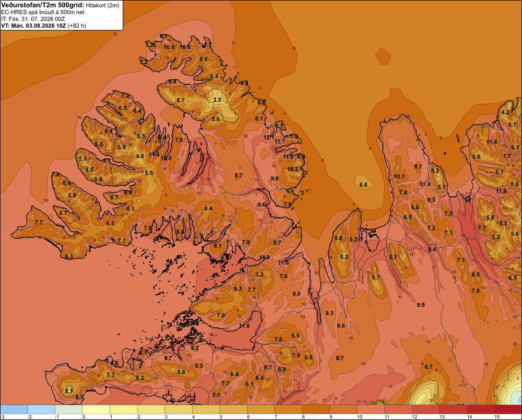Click the "9.0" temperature value
522x420 pixels.
coord(296,294)
